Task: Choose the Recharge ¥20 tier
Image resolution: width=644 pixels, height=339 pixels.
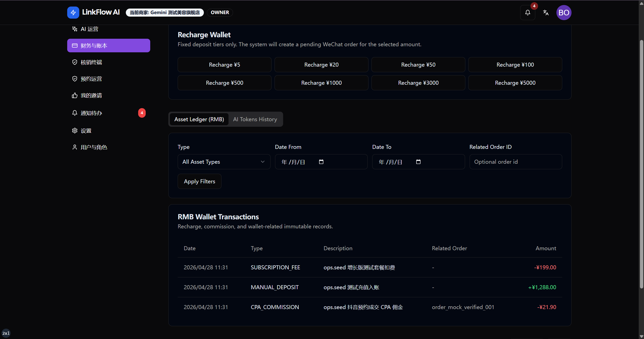Action: pos(321,65)
